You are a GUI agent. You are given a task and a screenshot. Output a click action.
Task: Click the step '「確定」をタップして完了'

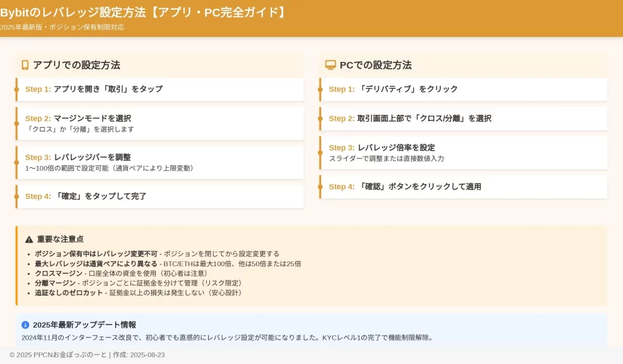[100, 196]
